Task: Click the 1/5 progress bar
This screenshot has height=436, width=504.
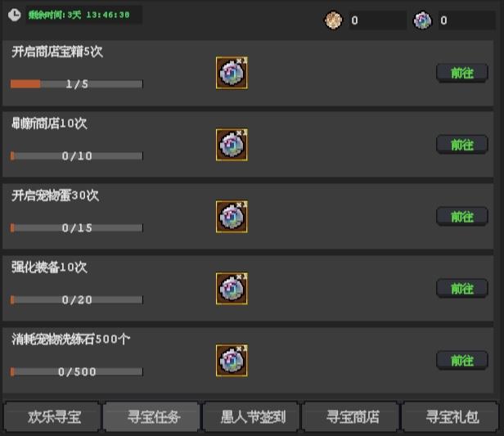Action: tap(77, 84)
